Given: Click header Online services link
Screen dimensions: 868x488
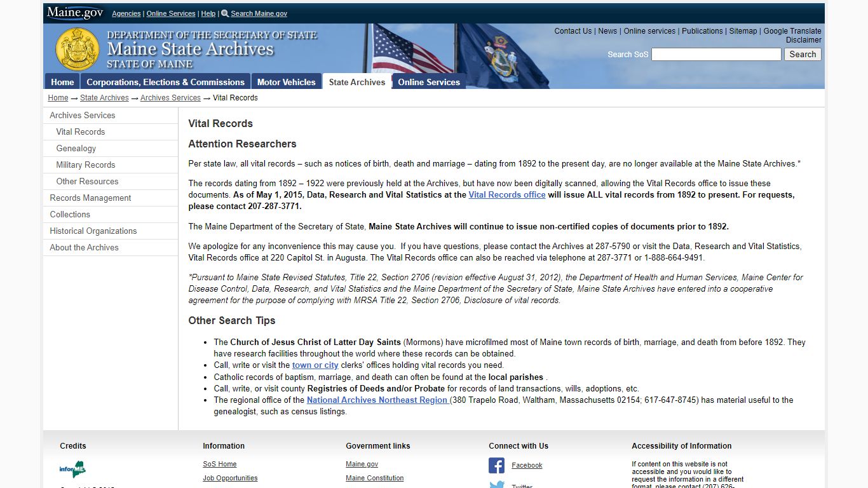Looking at the screenshot, I should pyautogui.click(x=649, y=31).
